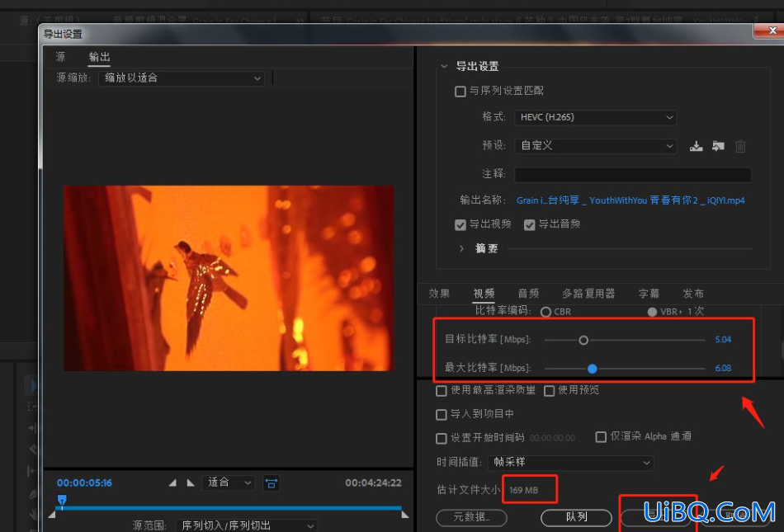Open the audio 音频 tab
The height and width of the screenshot is (532, 784).
tap(528, 294)
